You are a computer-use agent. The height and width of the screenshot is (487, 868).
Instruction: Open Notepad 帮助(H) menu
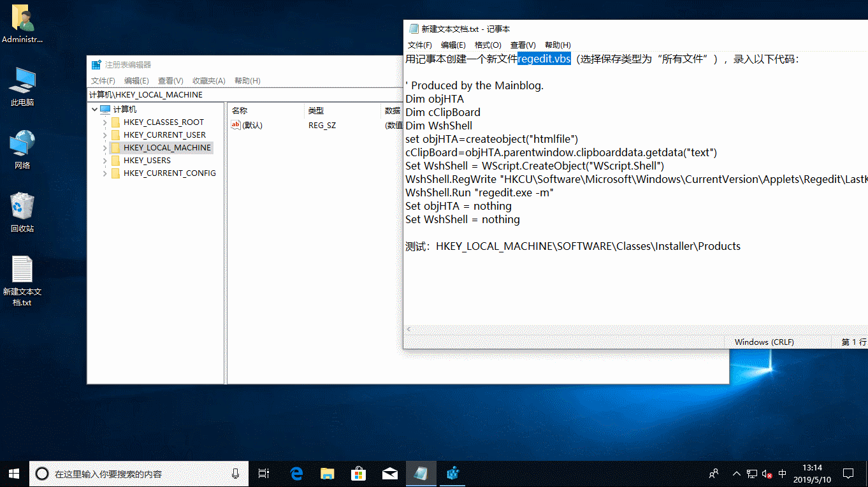click(x=558, y=45)
